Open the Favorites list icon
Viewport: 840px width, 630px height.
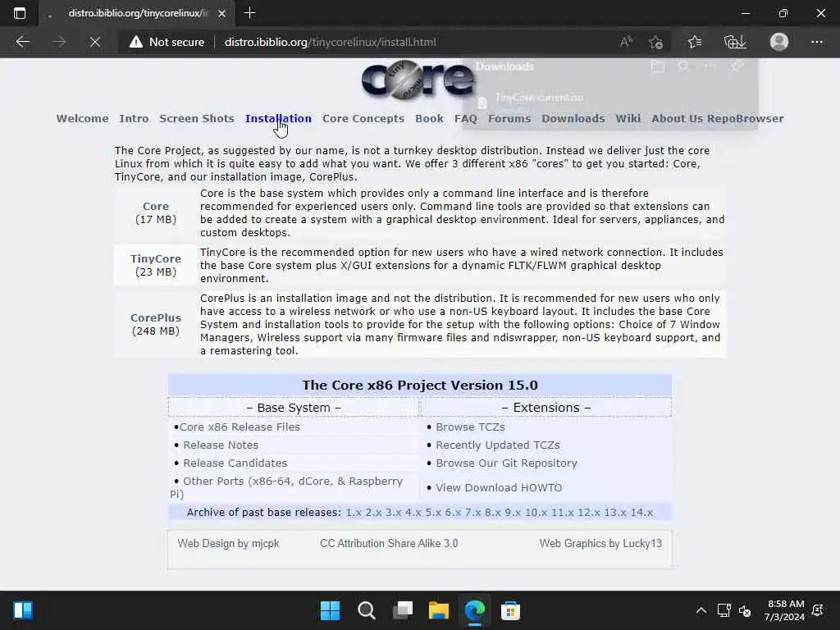pyautogui.click(x=694, y=42)
